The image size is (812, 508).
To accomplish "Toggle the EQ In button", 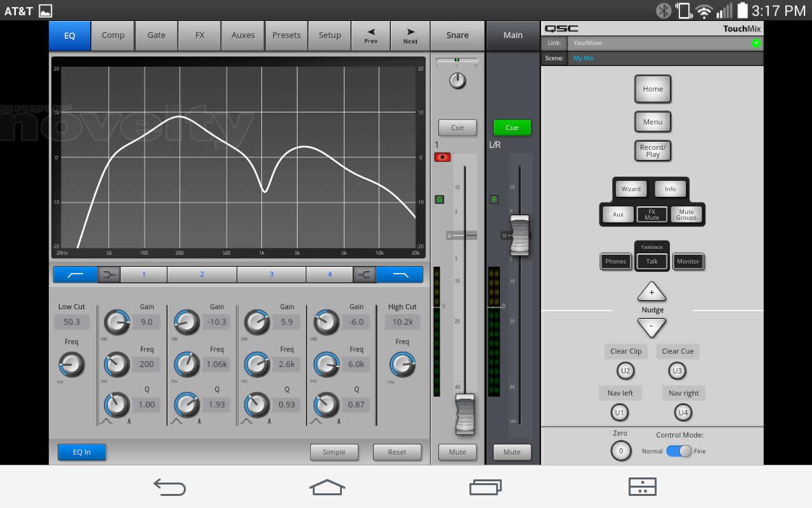I will pyautogui.click(x=82, y=452).
